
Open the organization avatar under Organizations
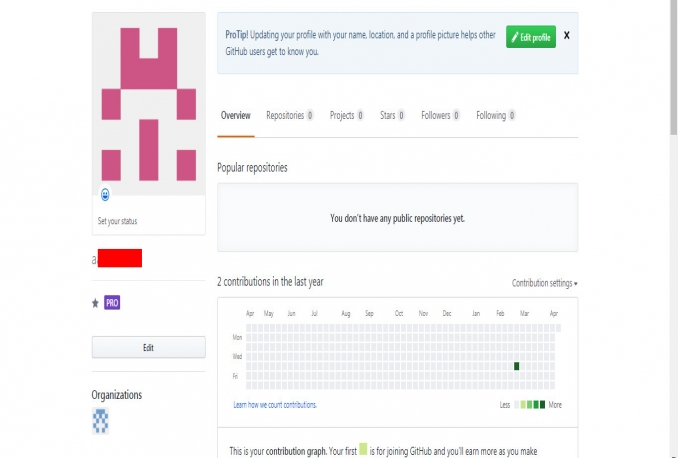[100, 420]
